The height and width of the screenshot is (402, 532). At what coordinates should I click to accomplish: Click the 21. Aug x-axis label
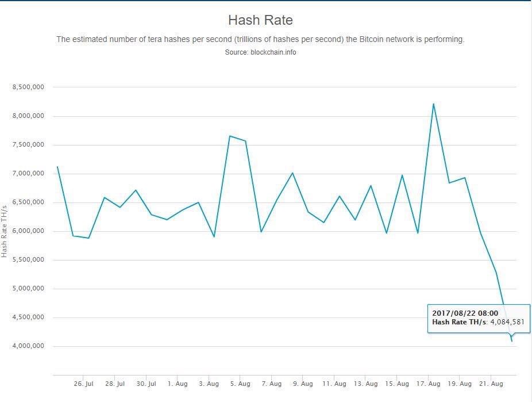[x=491, y=384]
